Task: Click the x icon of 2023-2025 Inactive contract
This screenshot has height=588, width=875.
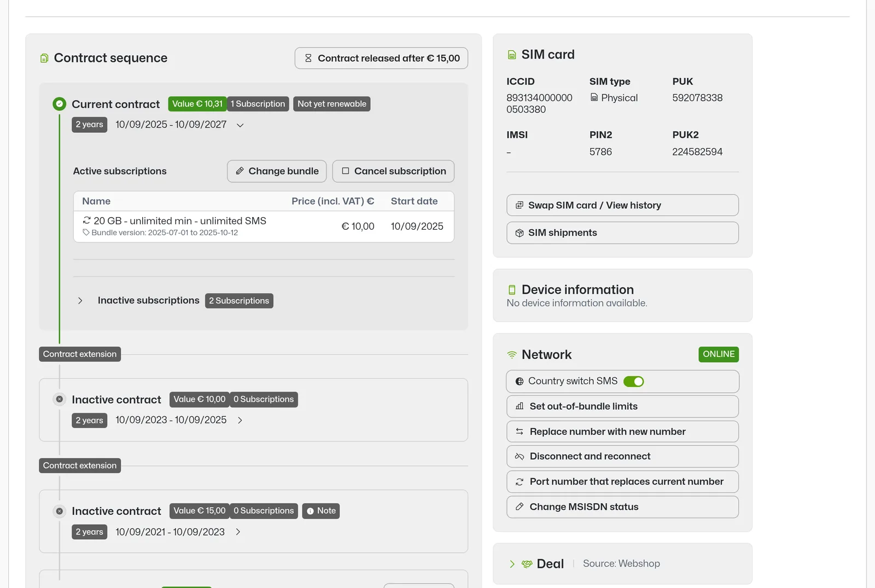Action: pos(60,399)
